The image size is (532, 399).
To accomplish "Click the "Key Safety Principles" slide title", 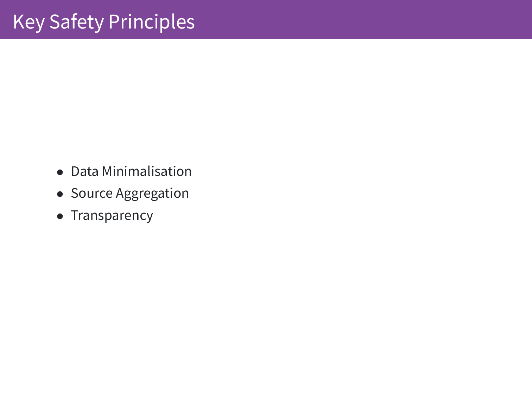I will (x=103, y=21).
